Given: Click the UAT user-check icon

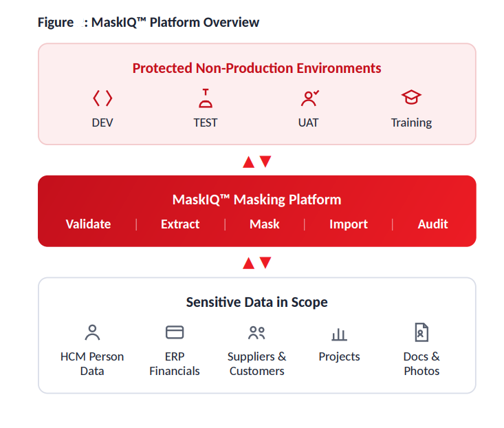Looking at the screenshot, I should (x=309, y=98).
